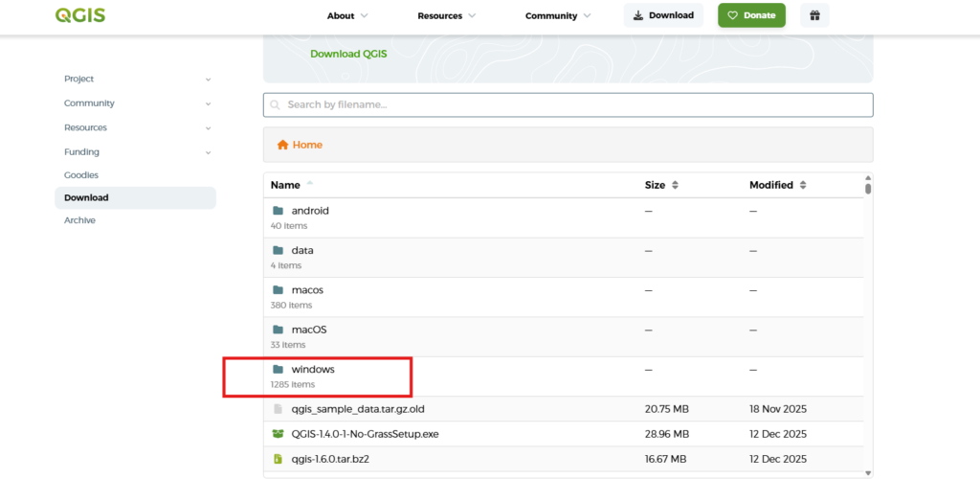Click the gift box icon in header
The height and width of the screenshot is (479, 980).
(x=814, y=15)
